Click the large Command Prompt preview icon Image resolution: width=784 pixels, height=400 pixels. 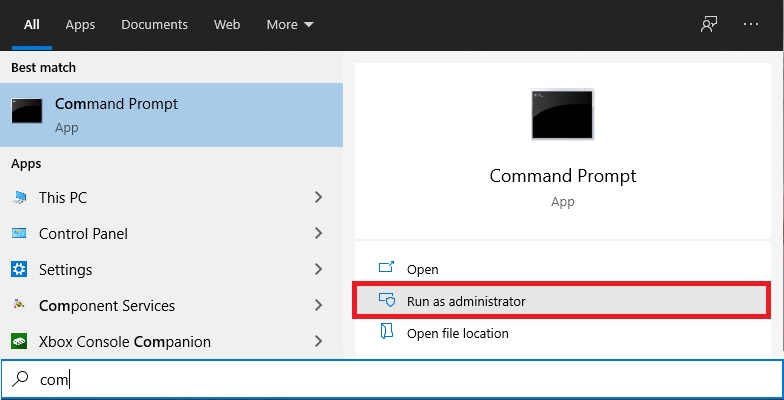[562, 113]
